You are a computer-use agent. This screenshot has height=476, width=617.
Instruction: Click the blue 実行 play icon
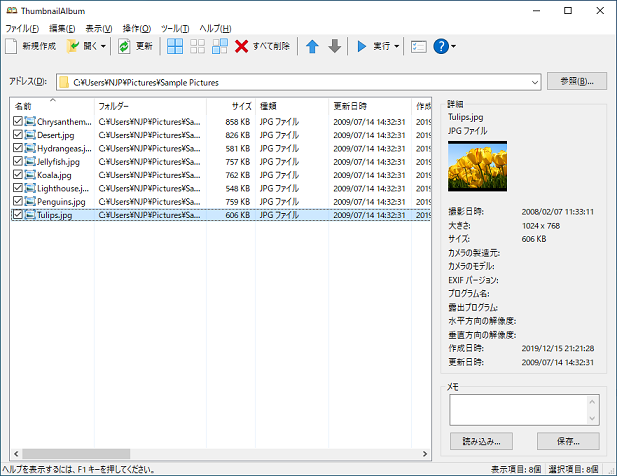[364, 47]
